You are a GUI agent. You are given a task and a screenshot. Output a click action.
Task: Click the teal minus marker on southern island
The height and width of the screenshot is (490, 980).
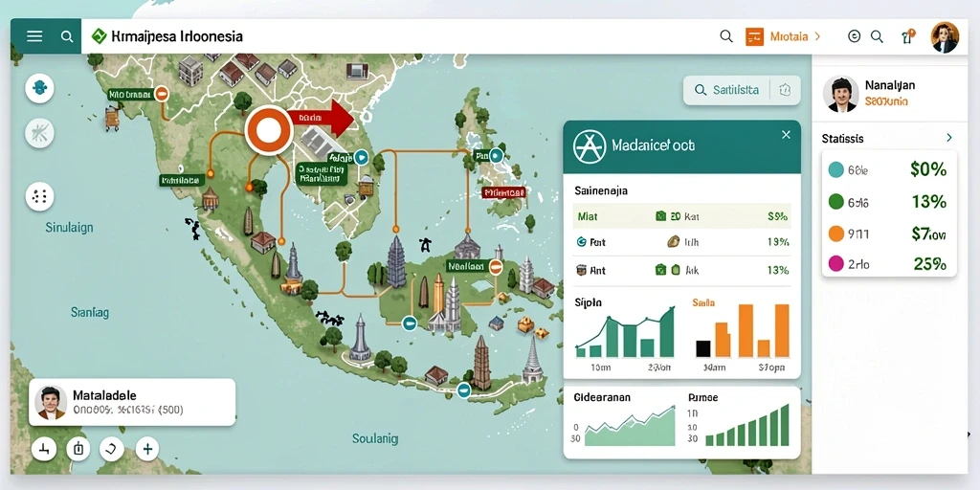[463, 390]
